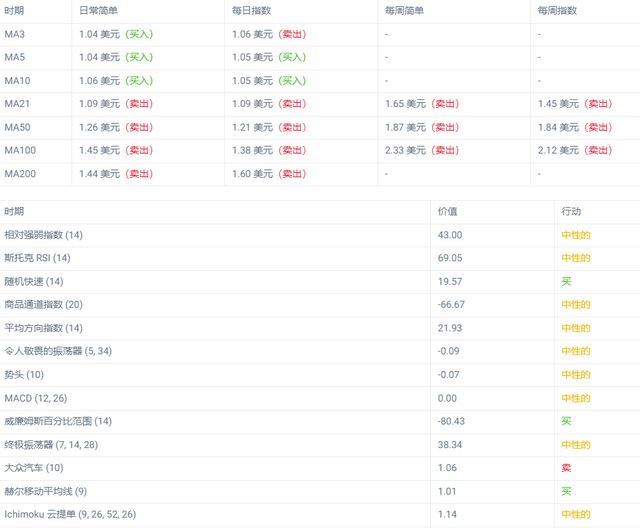The image size is (640, 528).
Task: Click the MA21 row label
Action: point(17,104)
